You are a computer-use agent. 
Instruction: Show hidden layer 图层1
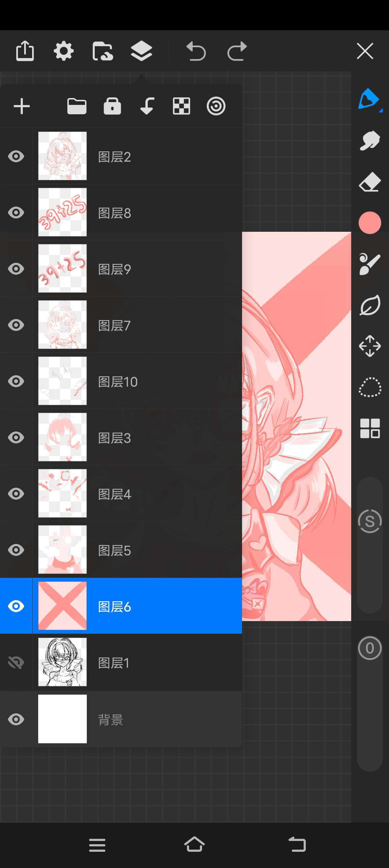[x=16, y=662]
